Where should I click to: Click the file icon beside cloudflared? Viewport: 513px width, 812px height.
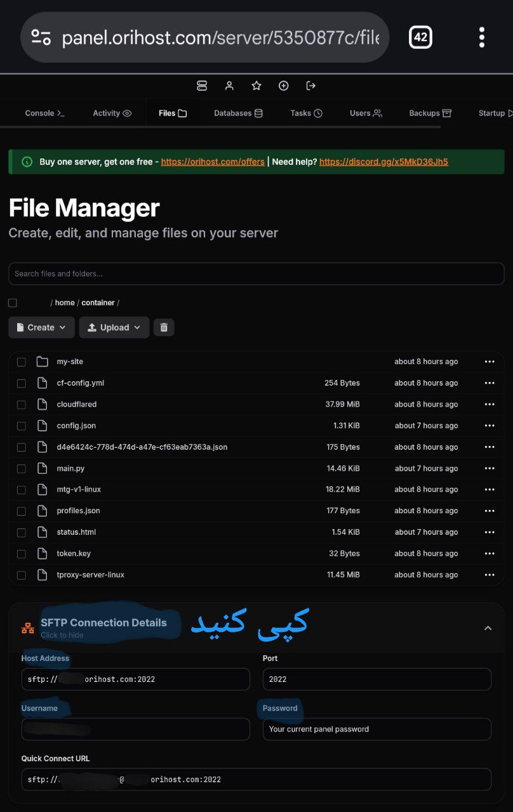coord(43,404)
